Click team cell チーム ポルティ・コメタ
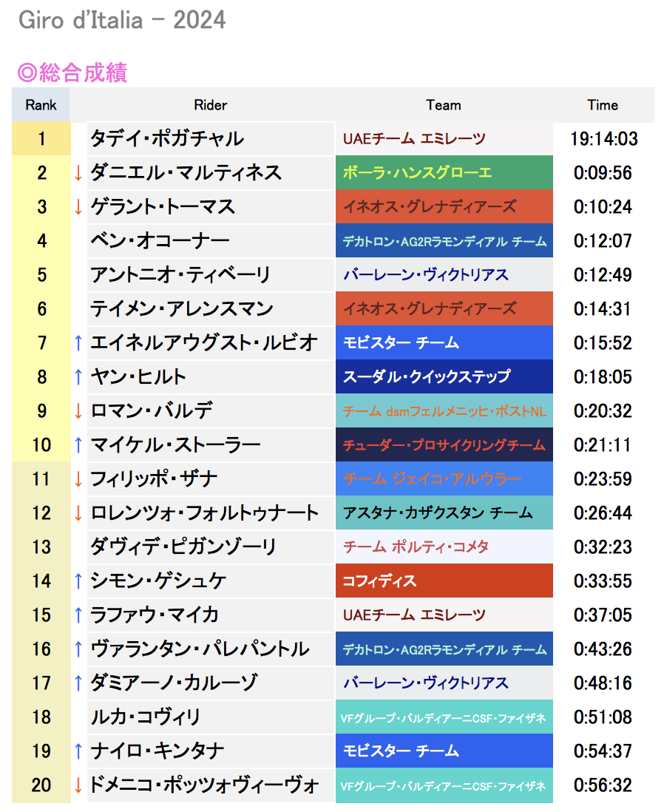This screenshot has width=664, height=812. tap(444, 547)
